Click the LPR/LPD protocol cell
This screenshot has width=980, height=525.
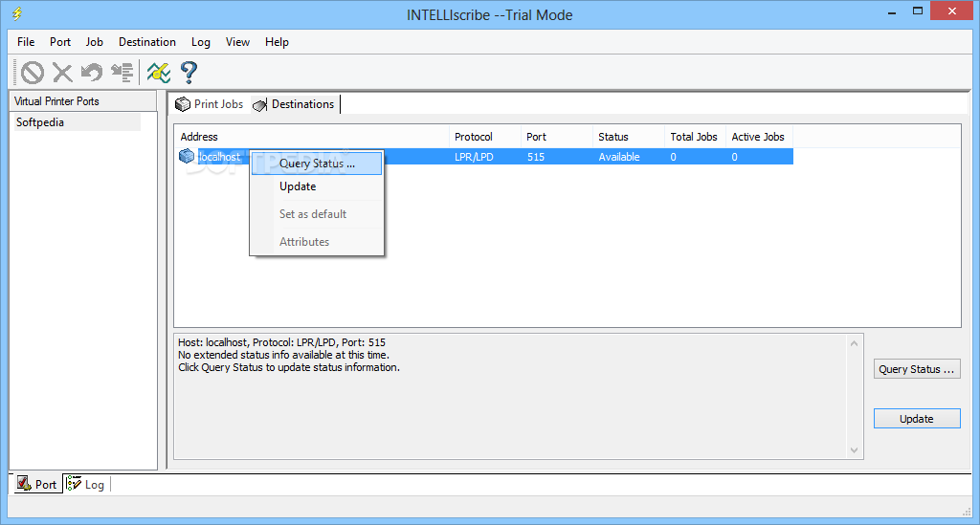[475, 157]
